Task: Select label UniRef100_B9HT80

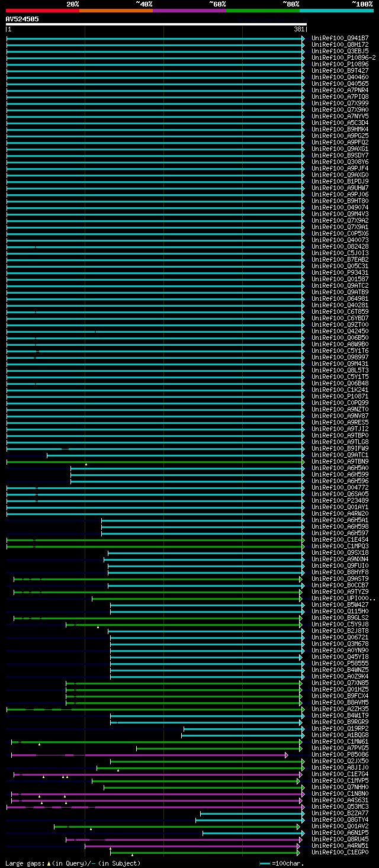Action: (x=341, y=201)
